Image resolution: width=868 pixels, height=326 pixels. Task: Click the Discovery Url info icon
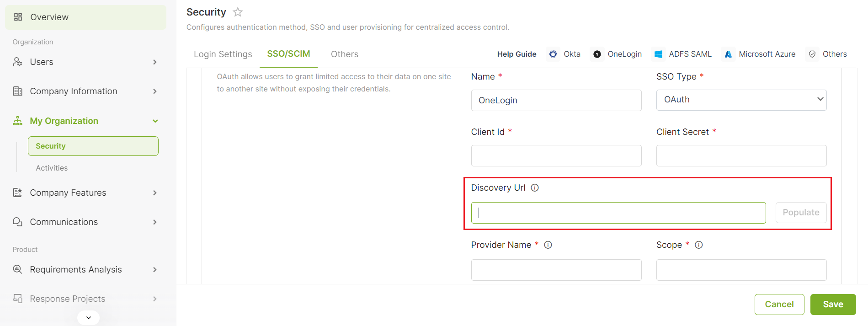(535, 187)
